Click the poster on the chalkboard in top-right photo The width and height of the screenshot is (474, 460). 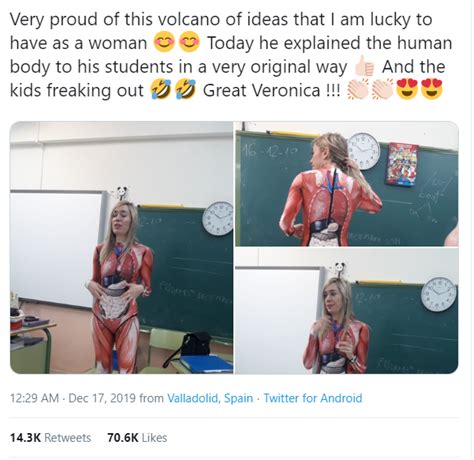tap(401, 164)
